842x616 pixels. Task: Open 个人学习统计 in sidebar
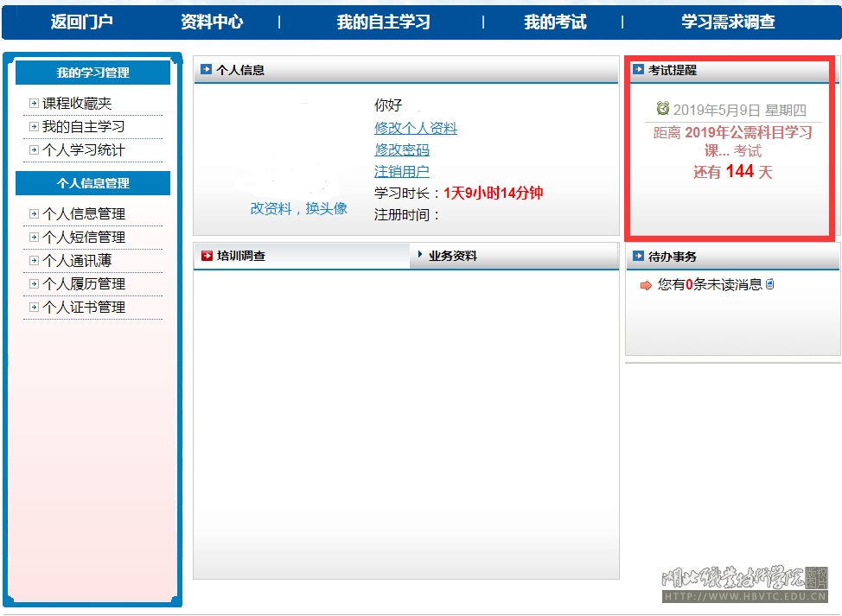pyautogui.click(x=84, y=149)
